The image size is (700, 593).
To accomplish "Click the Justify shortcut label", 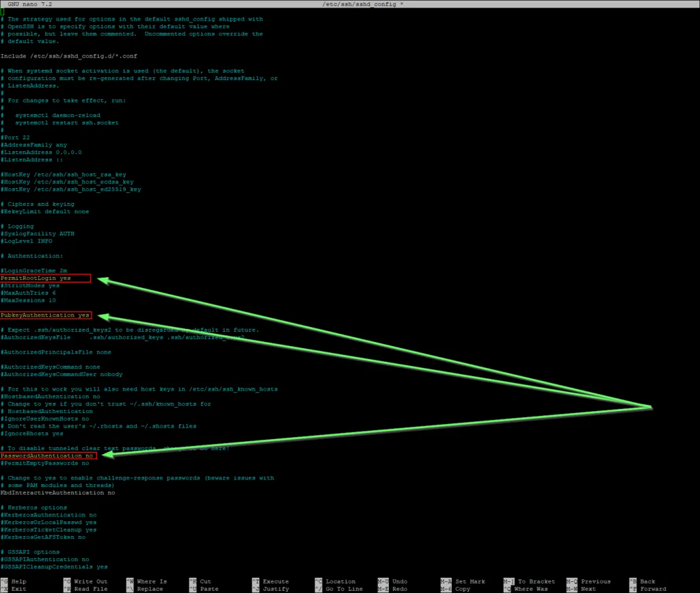I will tap(276, 589).
